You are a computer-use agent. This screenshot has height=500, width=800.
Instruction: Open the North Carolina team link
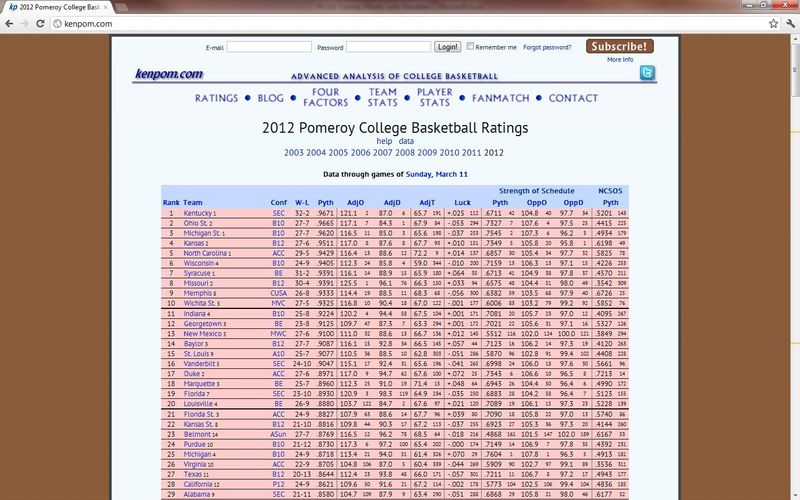point(205,253)
